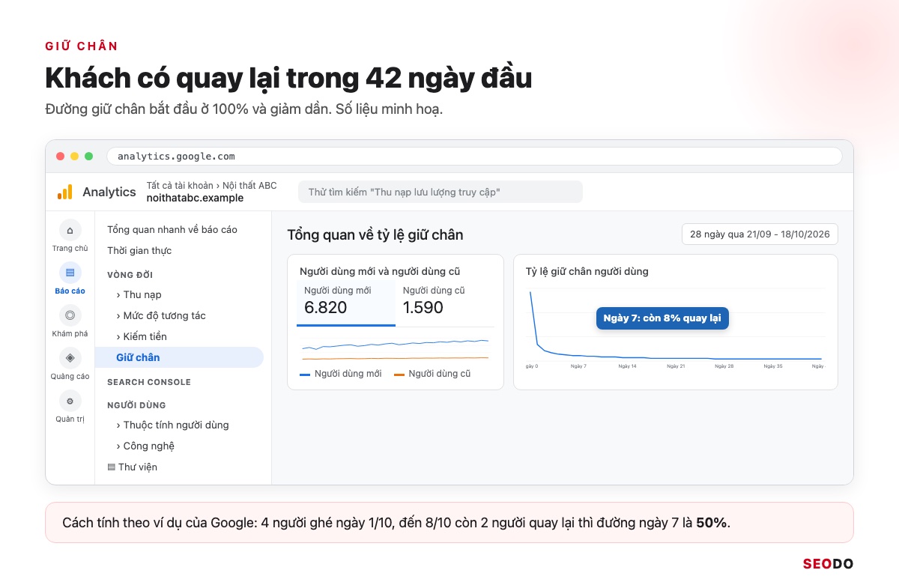Click the Analytics product name text
Screen dimensions: 899x588
pos(109,192)
